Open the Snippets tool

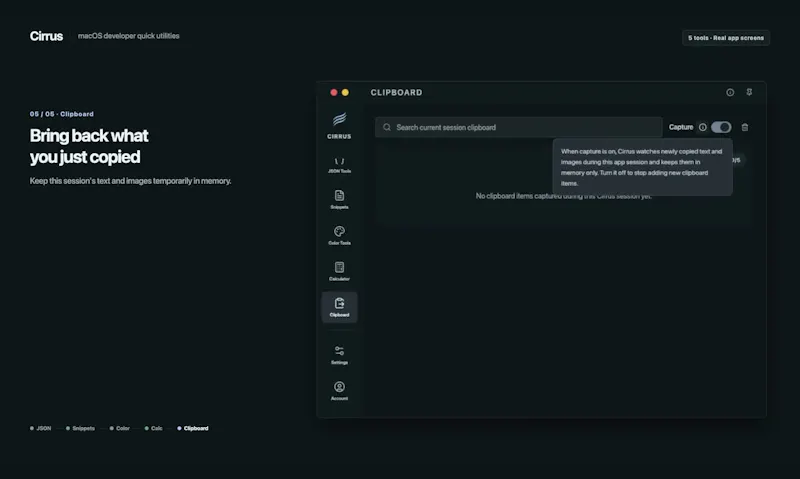click(x=339, y=199)
